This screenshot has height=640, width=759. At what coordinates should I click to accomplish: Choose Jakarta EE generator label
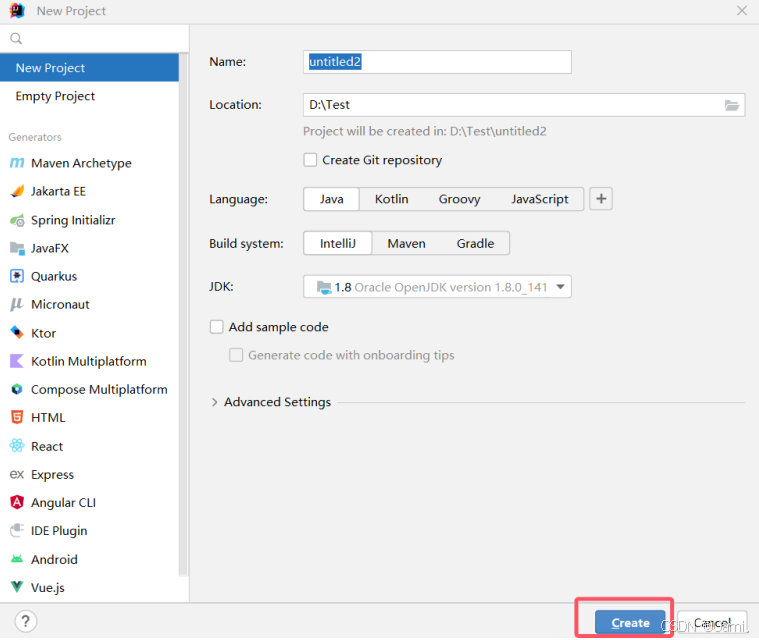point(59,191)
